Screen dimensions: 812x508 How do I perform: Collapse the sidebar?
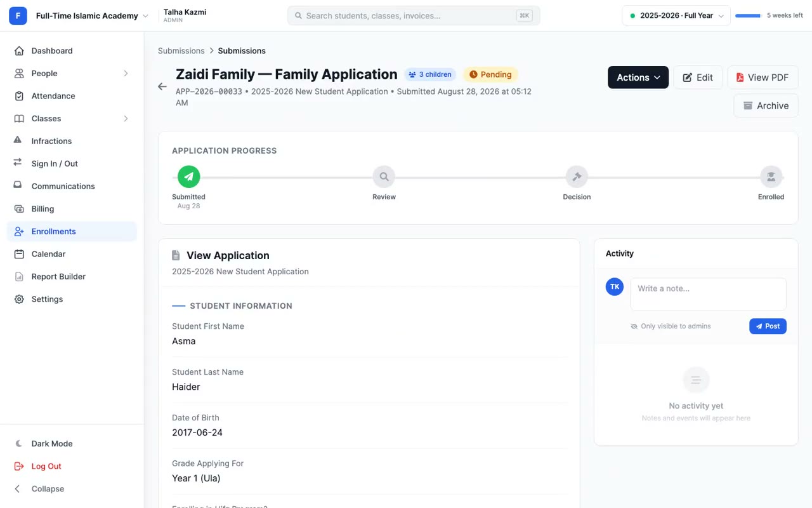[72, 489]
